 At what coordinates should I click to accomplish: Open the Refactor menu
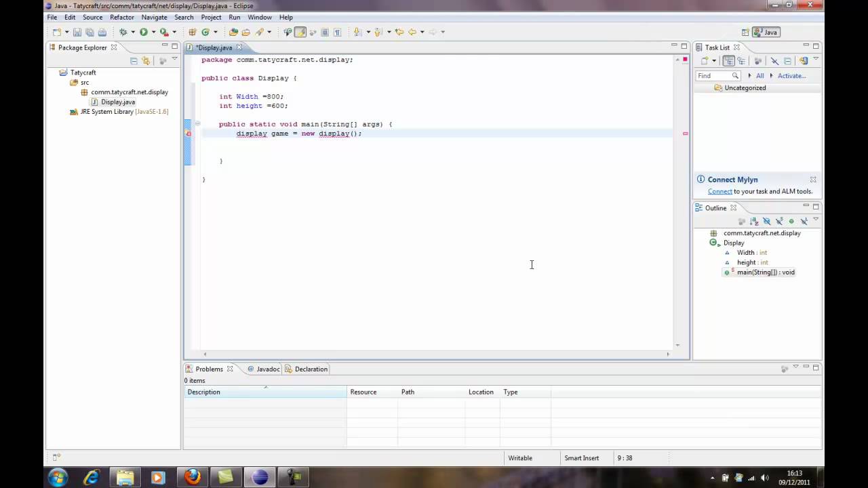click(x=122, y=17)
